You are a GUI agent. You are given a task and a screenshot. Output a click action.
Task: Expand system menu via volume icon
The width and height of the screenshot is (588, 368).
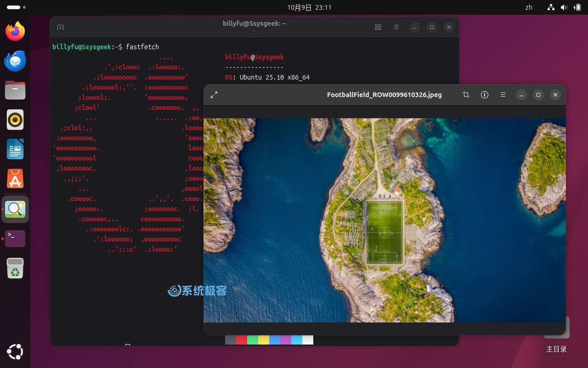pyautogui.click(x=564, y=7)
